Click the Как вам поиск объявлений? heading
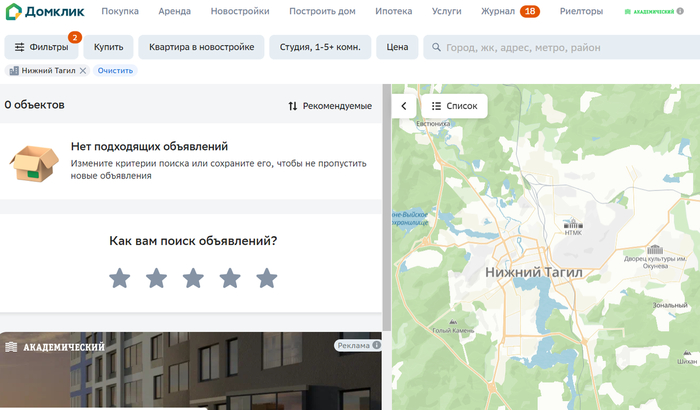700x410 pixels. [x=193, y=241]
